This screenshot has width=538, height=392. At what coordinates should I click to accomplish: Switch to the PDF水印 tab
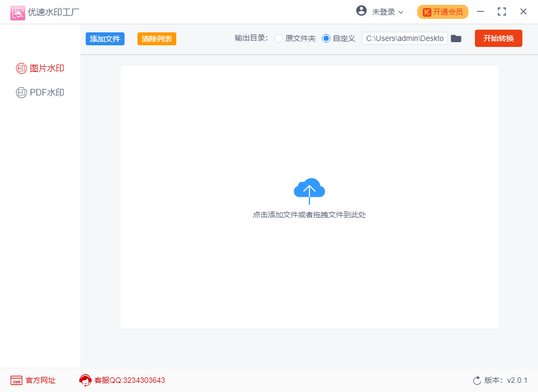46,92
